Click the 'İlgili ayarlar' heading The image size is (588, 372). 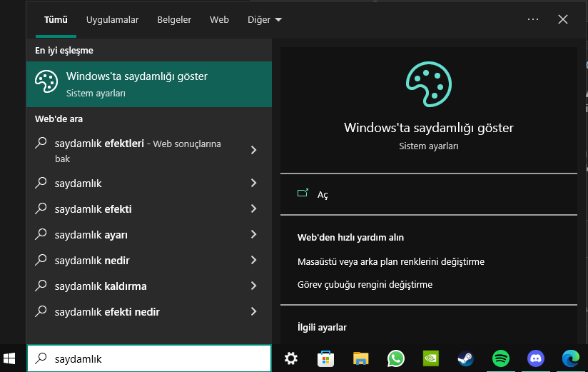322,327
